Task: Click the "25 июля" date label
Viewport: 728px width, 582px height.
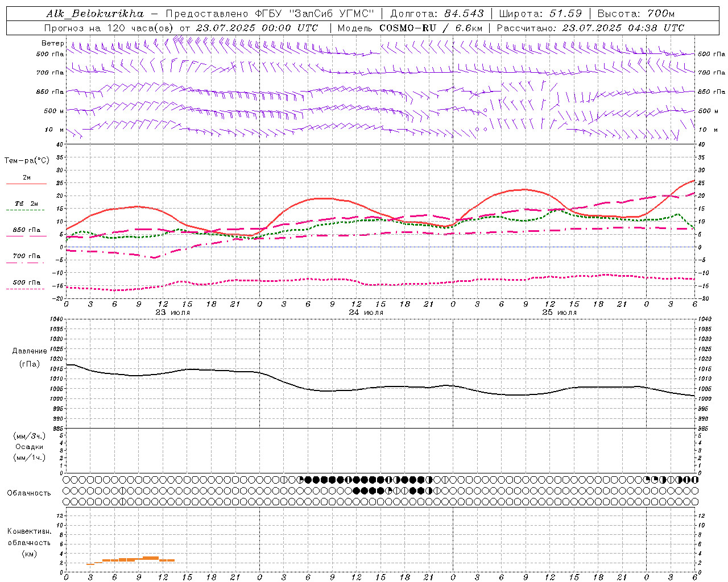Action: click(x=560, y=313)
